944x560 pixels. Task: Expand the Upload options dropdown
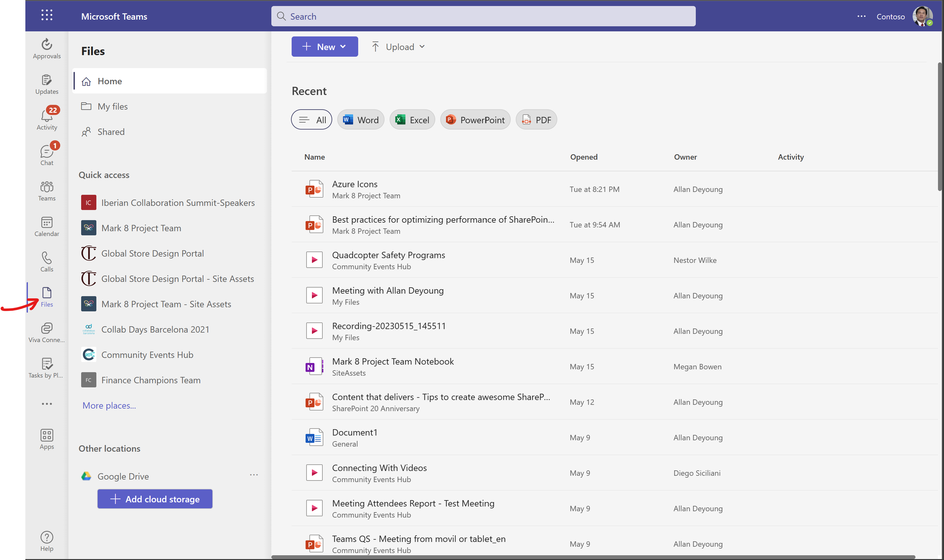[x=422, y=47]
